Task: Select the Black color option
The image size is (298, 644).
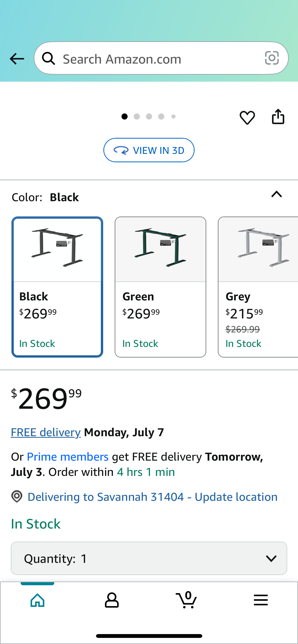Action: tap(57, 287)
